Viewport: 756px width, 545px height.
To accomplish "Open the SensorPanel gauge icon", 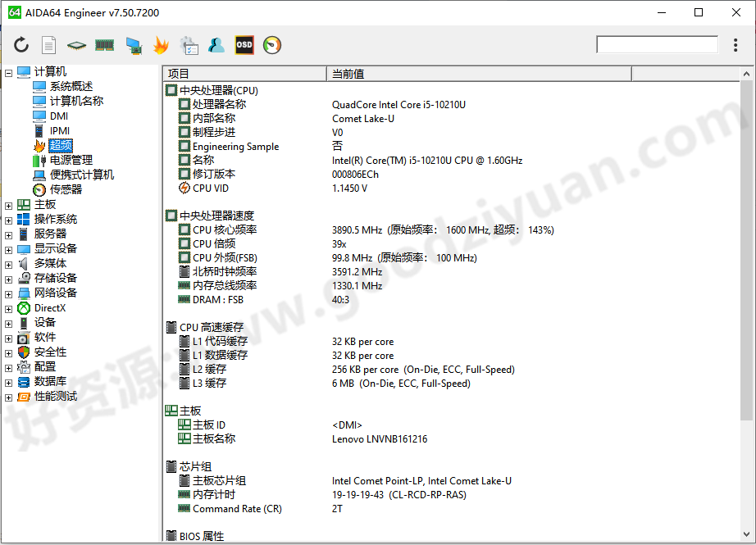I will click(x=271, y=45).
